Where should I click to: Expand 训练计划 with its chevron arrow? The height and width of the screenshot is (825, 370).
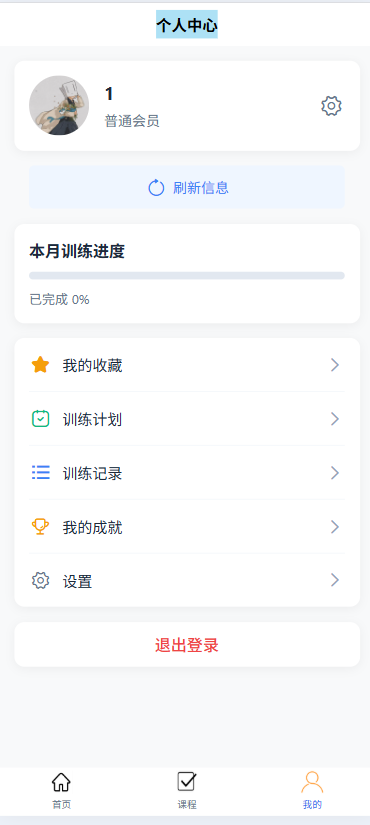[335, 419]
